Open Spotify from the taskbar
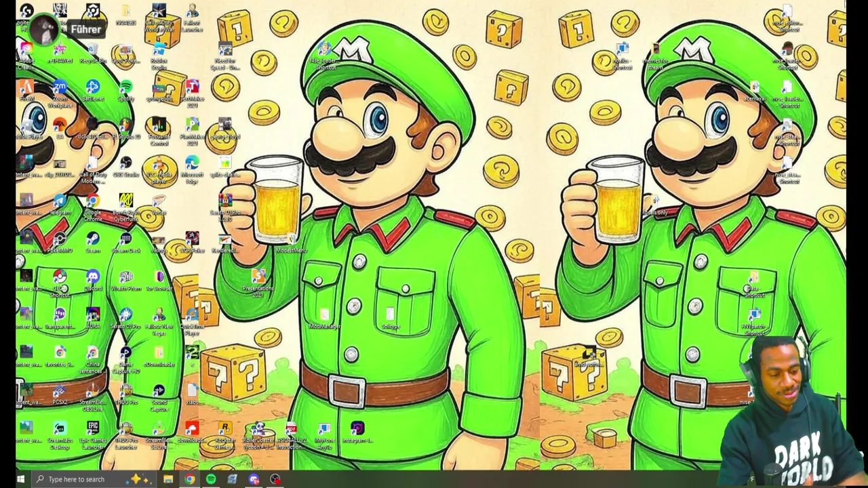Screen dimensions: 868x488 [211, 479]
